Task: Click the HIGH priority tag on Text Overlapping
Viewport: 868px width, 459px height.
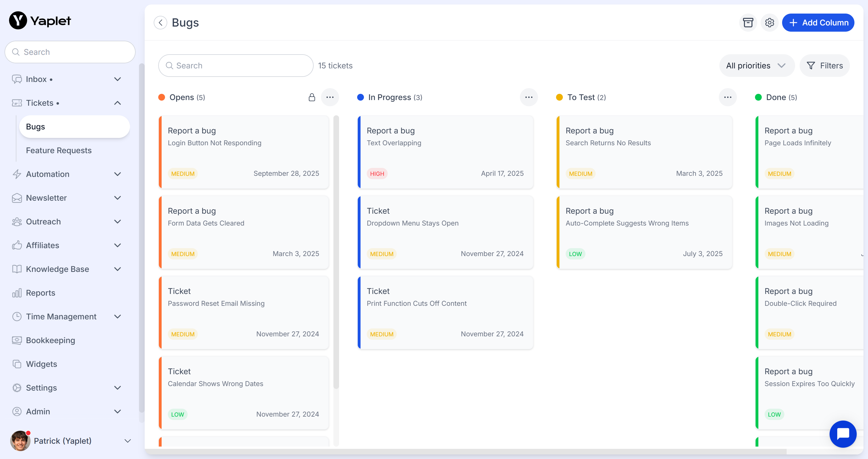Action: tap(377, 174)
